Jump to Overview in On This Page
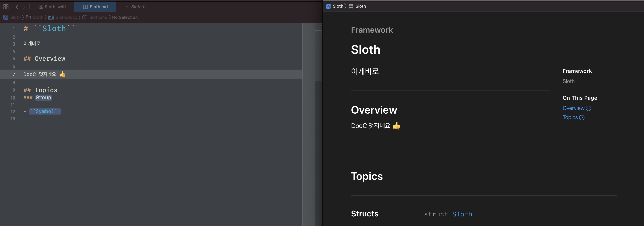644x226 pixels. coord(573,108)
